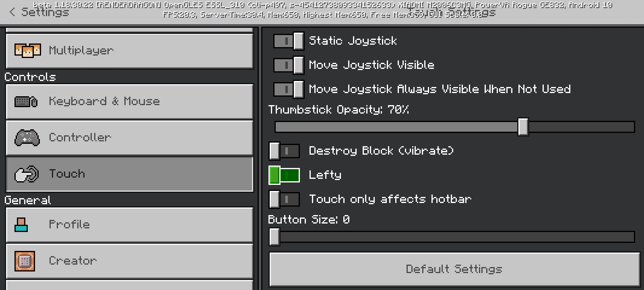644x290 pixels.
Task: Click the gamepad controller icon
Action: (x=27, y=138)
